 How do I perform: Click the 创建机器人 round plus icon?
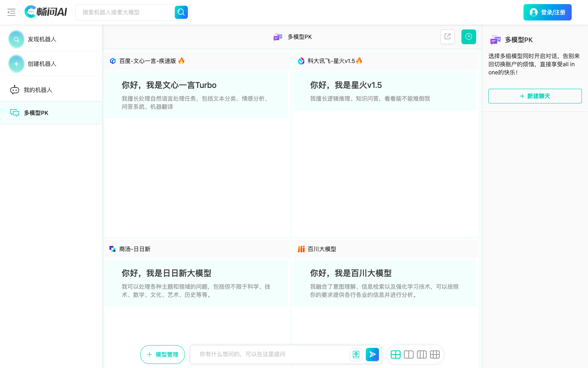pyautogui.click(x=16, y=64)
